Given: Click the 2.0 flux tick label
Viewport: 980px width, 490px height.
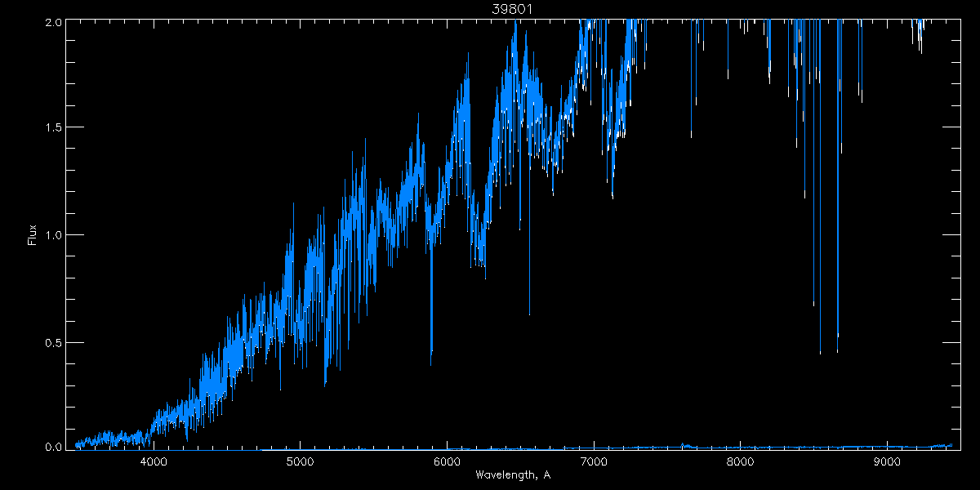Looking at the screenshot, I should (51, 22).
